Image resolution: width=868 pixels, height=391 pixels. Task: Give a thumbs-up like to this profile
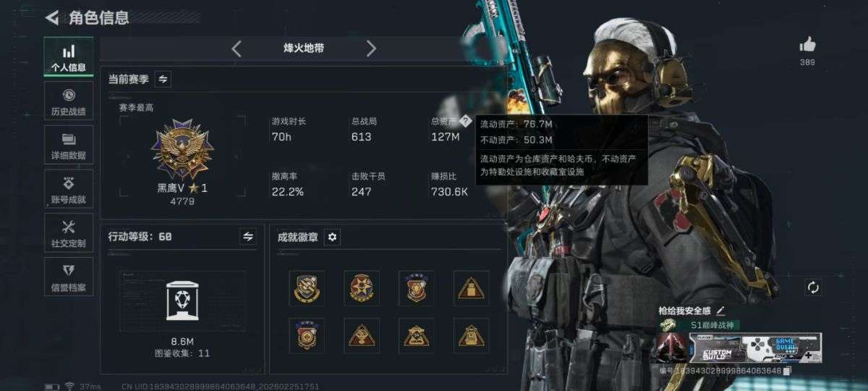point(807,45)
